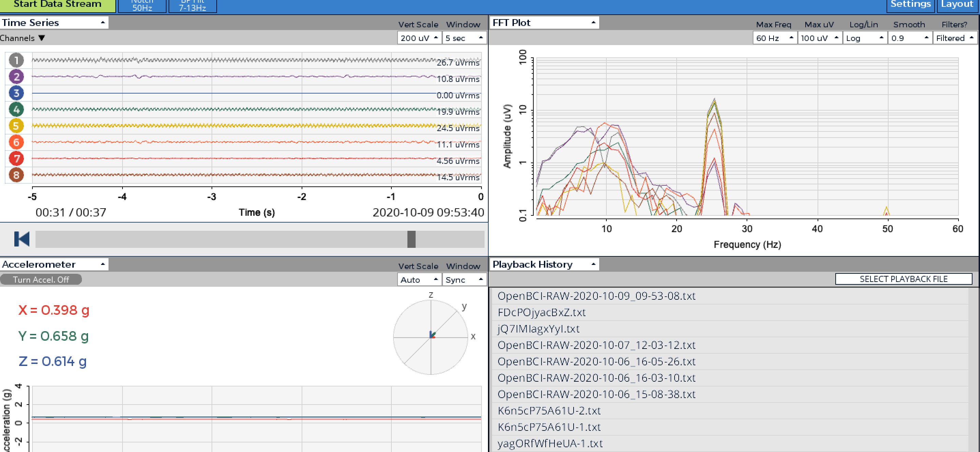The height and width of the screenshot is (452, 980).
Task: Toggle channel 1 on or off
Action: coord(16,60)
